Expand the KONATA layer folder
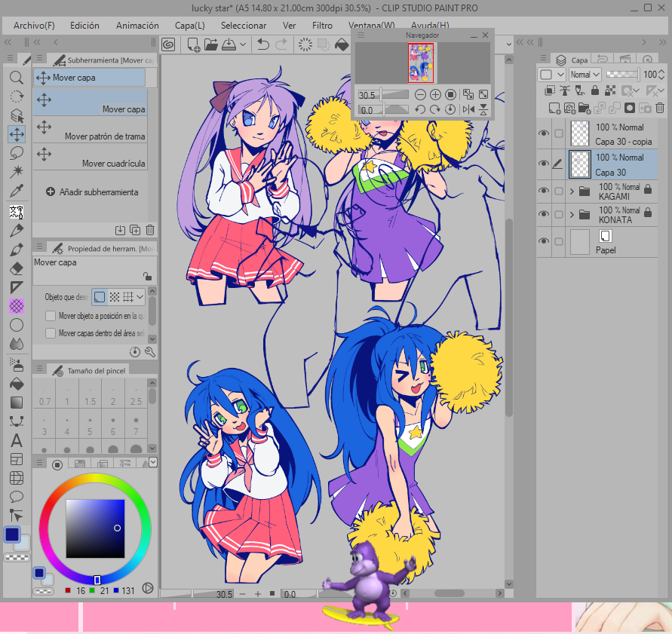 [x=572, y=214]
